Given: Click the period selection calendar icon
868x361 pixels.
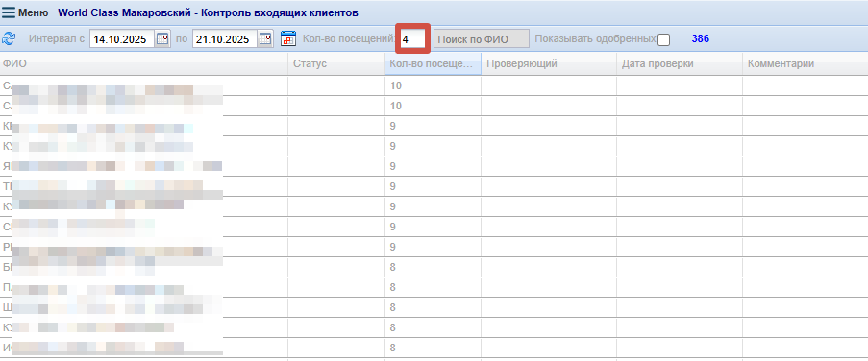Looking at the screenshot, I should (x=288, y=38).
